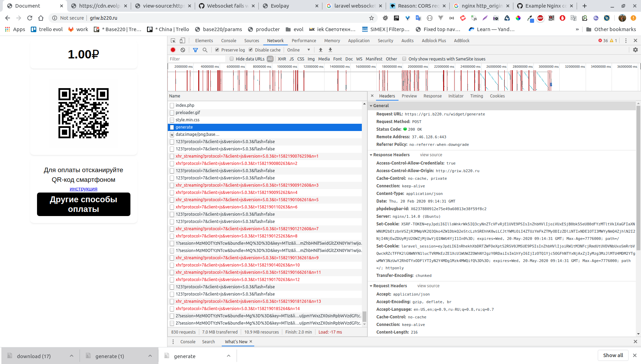Open the Other bookmarks folder
Viewport: 641px width, 364px height.
(611, 29)
